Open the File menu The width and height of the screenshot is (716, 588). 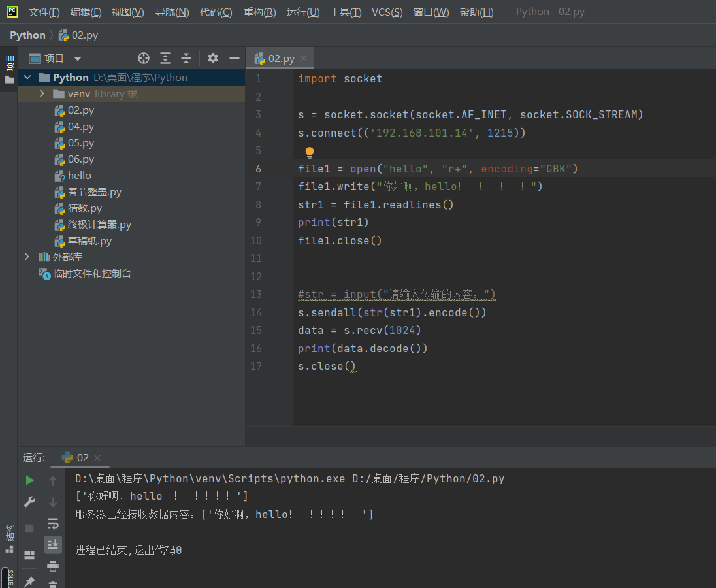(x=44, y=12)
